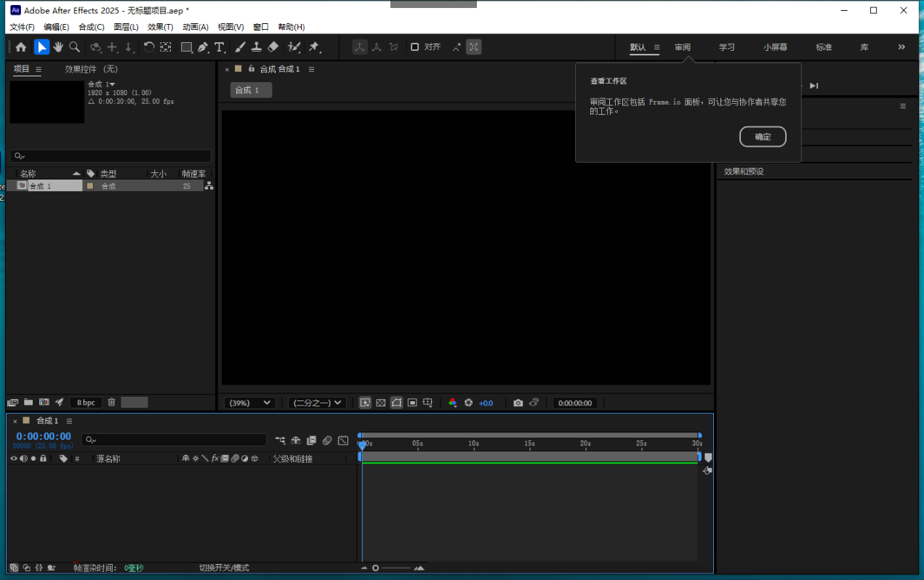Select the Clone Stamp tool
The width and height of the screenshot is (924, 580).
(x=257, y=47)
